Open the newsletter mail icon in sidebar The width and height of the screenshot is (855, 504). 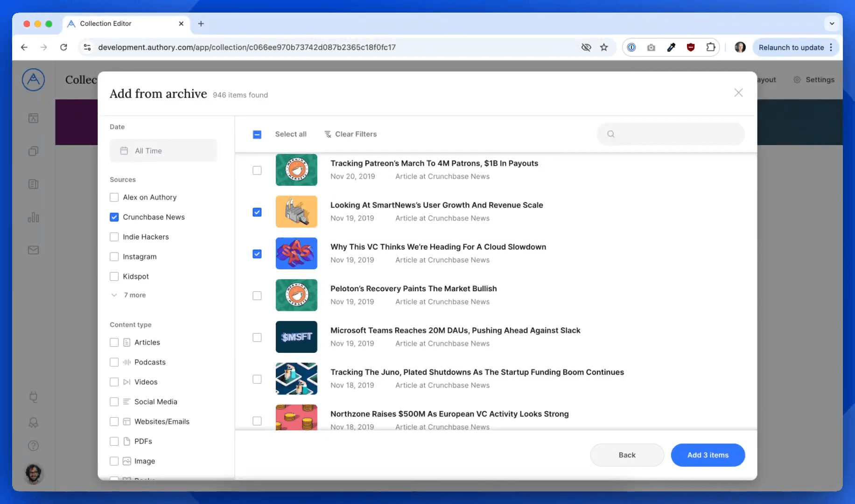click(33, 250)
